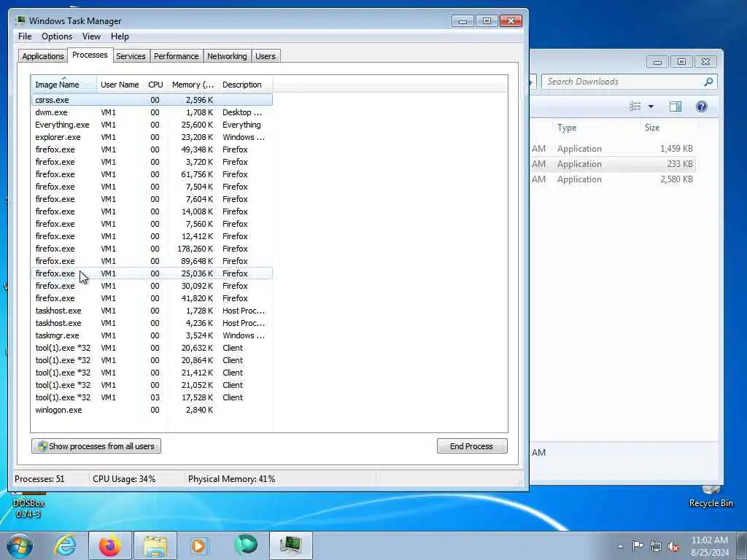Select firefox.exe using 3,720 K
Viewport: 747px width, 560px height.
click(x=152, y=162)
